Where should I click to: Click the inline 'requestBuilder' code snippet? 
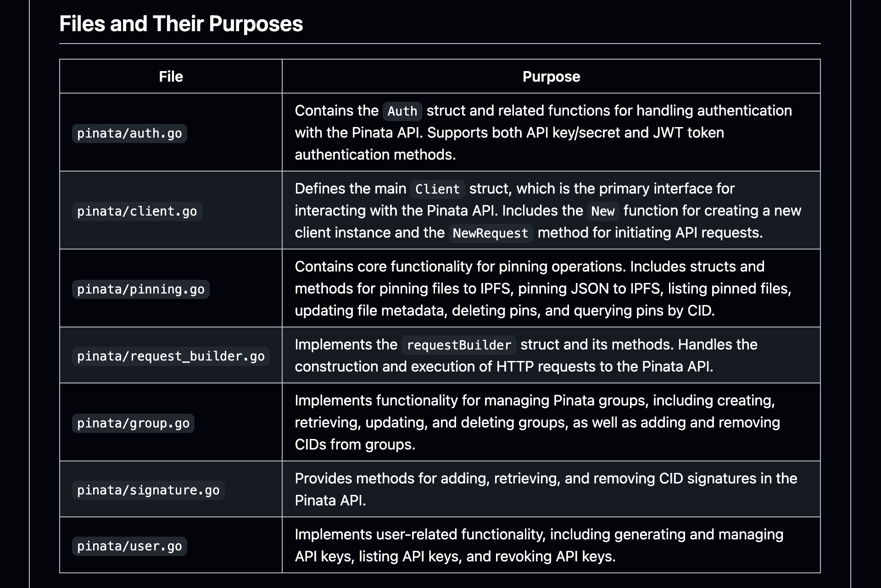point(459,345)
